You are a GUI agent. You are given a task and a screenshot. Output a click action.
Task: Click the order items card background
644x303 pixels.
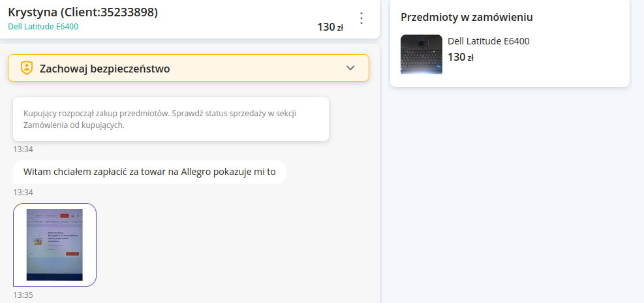click(510, 42)
